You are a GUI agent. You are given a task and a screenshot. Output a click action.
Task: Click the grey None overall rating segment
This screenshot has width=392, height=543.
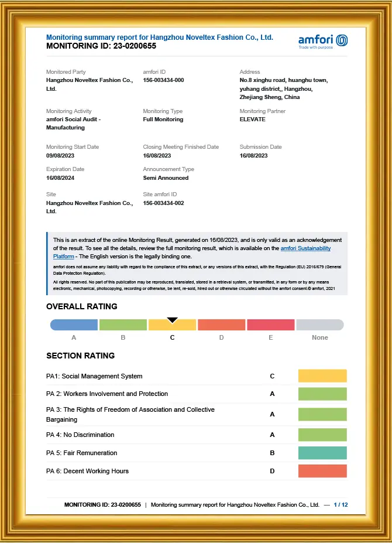[x=320, y=325]
